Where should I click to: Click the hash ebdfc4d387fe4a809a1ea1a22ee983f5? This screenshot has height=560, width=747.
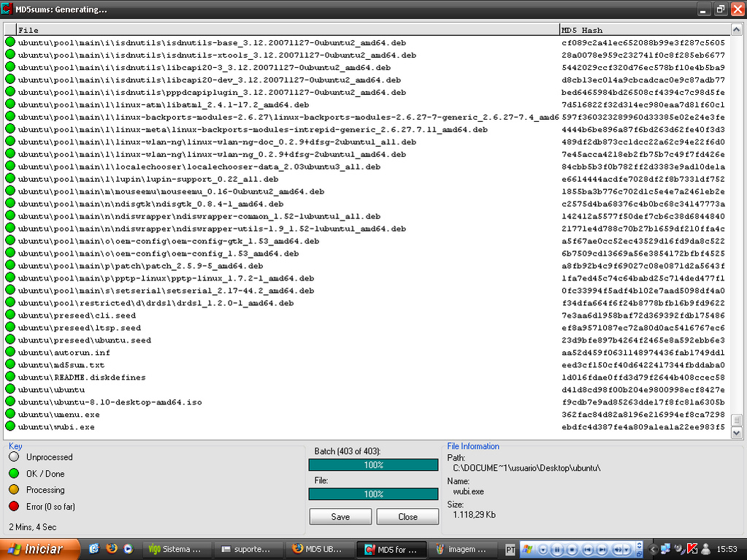tap(643, 426)
